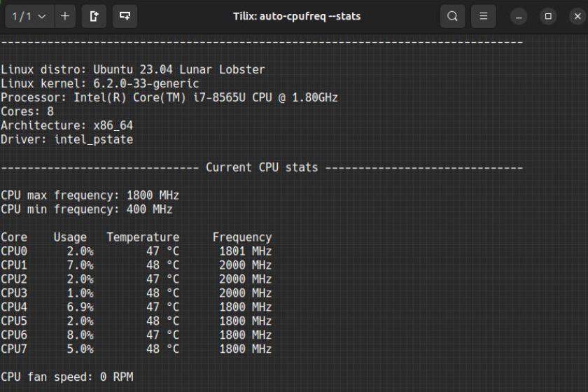
Task: Click the CPU1 row label
Action: click(x=14, y=265)
